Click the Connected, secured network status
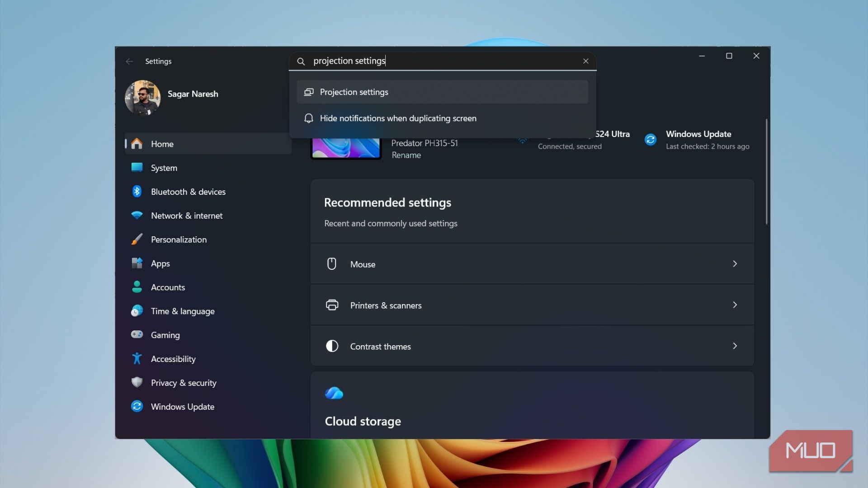Image resolution: width=868 pixels, height=488 pixels. [570, 146]
